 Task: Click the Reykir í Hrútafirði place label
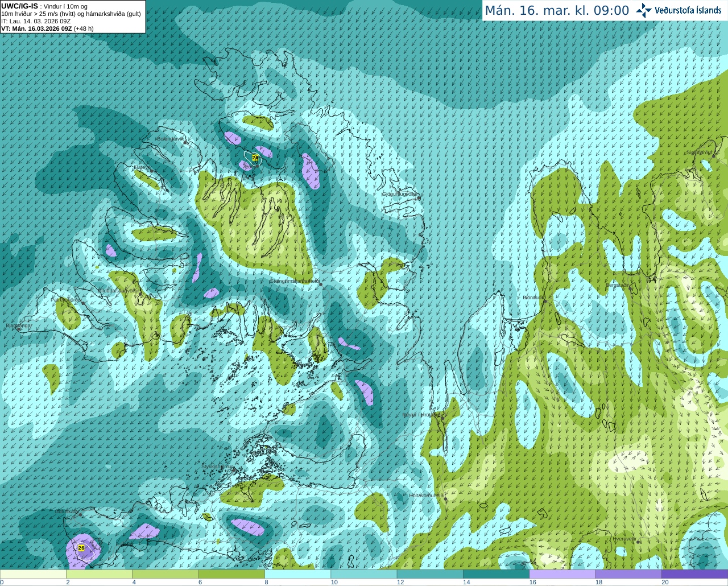click(423, 415)
